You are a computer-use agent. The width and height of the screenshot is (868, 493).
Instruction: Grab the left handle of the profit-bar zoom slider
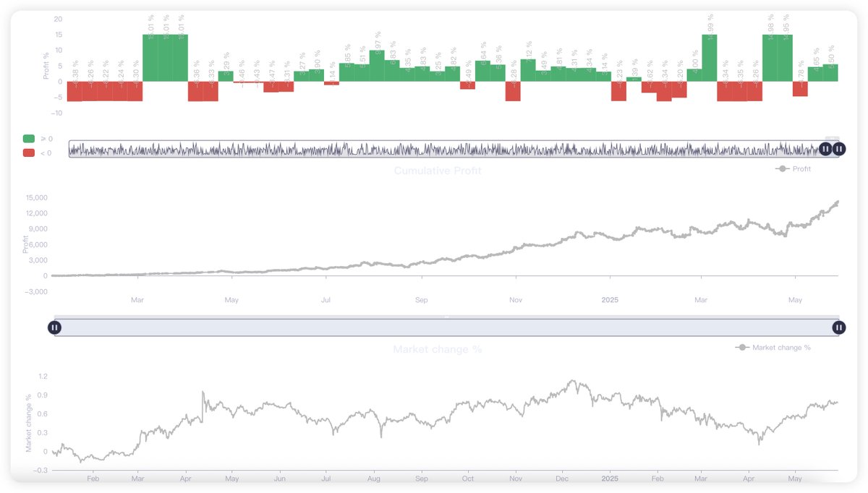pyautogui.click(x=825, y=149)
